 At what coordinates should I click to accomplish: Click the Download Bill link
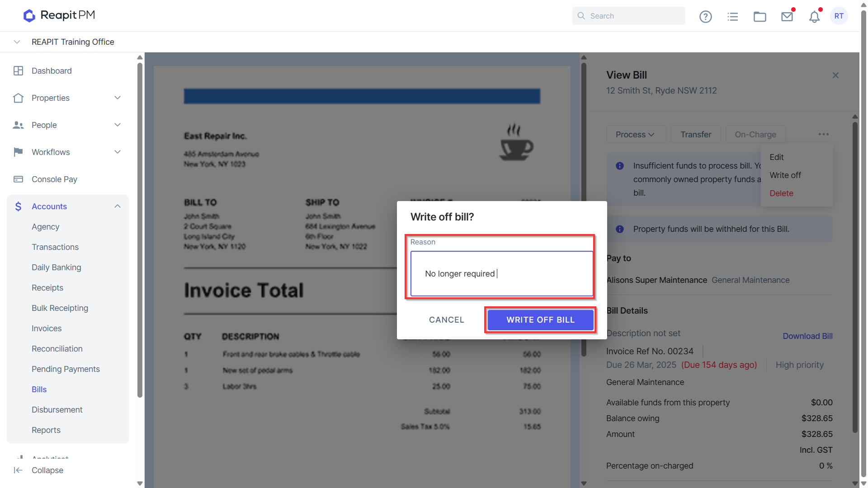click(x=807, y=336)
